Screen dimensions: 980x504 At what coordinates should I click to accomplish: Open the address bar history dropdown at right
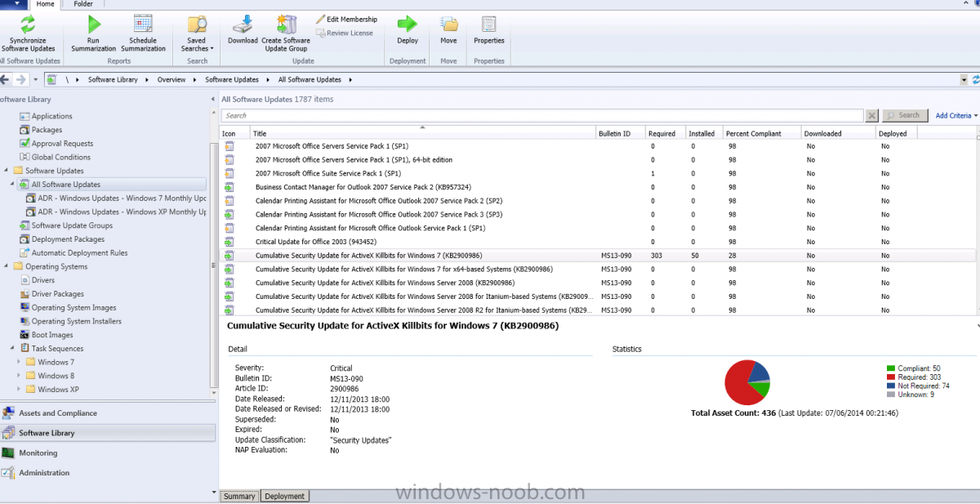point(963,79)
